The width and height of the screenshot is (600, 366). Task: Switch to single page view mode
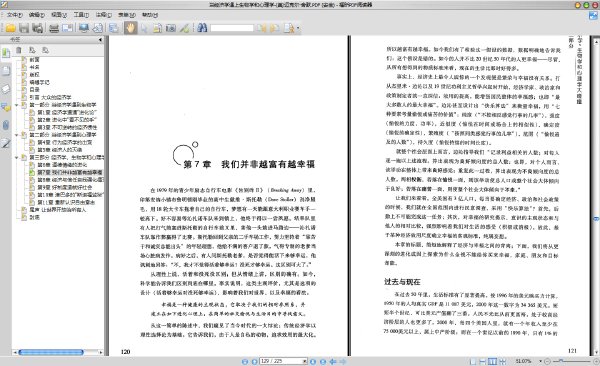[473, 361]
